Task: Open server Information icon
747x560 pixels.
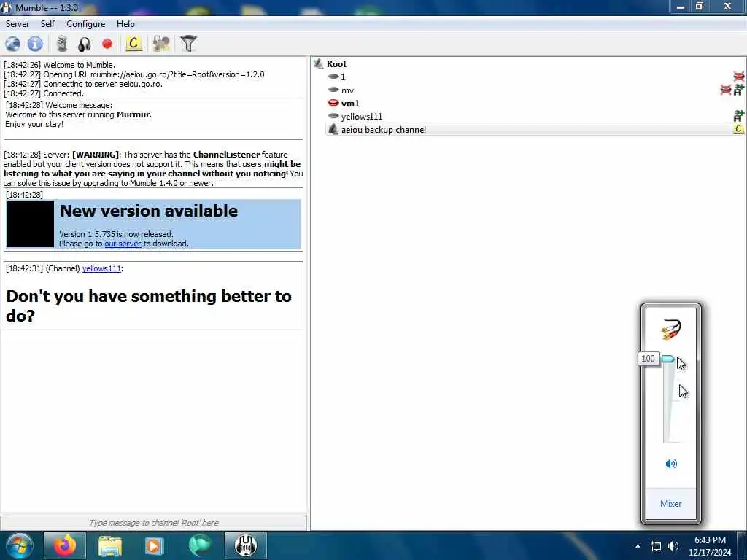Action: [x=35, y=44]
